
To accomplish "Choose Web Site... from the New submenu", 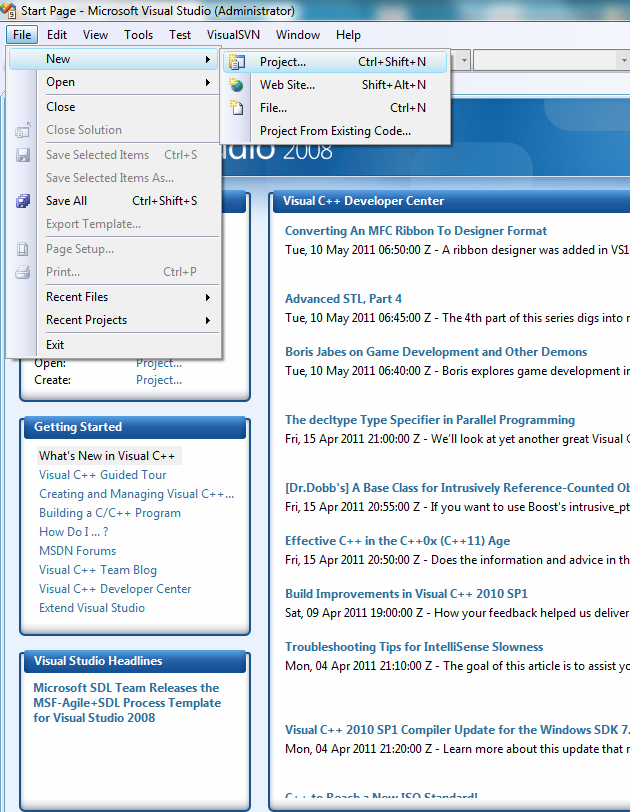I will 335,85.
